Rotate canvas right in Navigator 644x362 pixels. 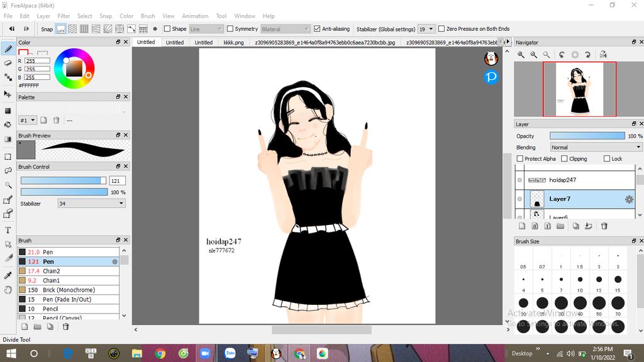(x=588, y=55)
